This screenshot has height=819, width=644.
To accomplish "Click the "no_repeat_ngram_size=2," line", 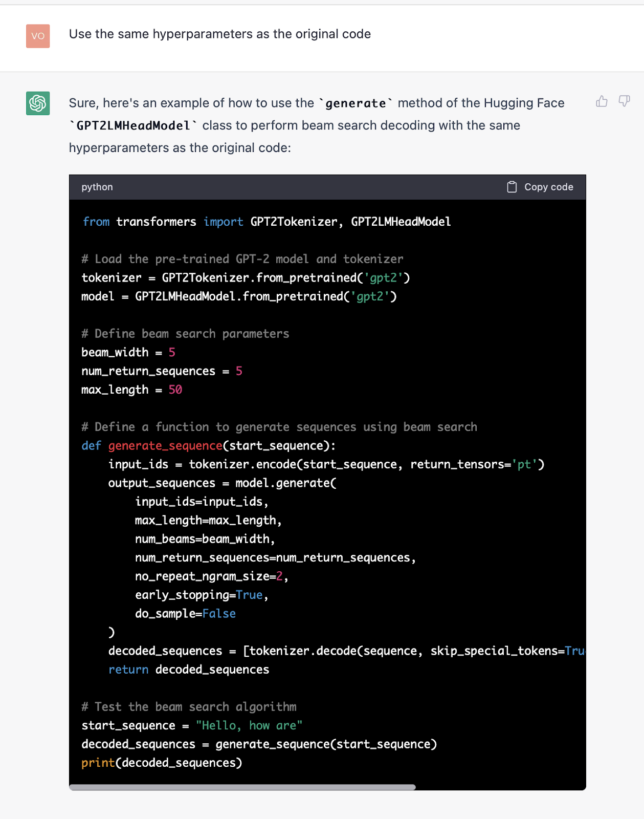I will pyautogui.click(x=212, y=576).
